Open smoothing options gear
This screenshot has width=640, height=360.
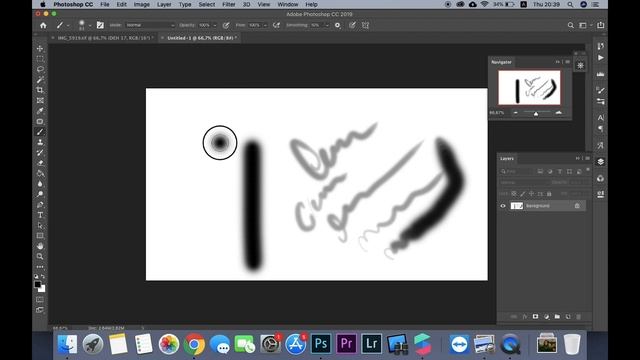point(337,25)
